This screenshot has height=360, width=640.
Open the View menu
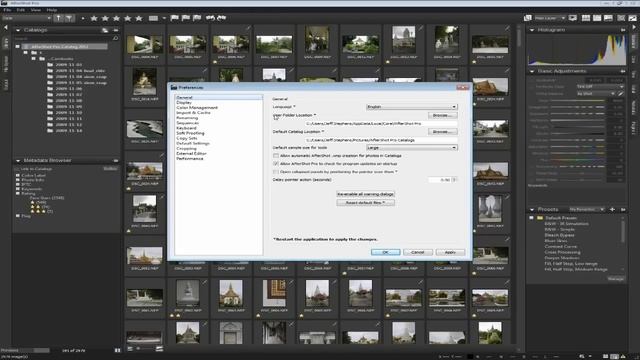point(36,10)
